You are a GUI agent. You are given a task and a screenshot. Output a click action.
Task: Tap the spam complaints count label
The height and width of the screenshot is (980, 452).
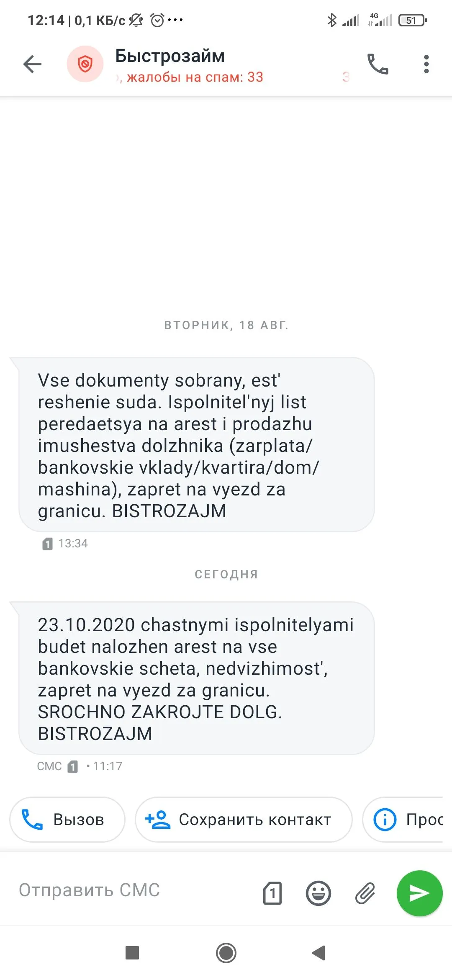tap(195, 77)
